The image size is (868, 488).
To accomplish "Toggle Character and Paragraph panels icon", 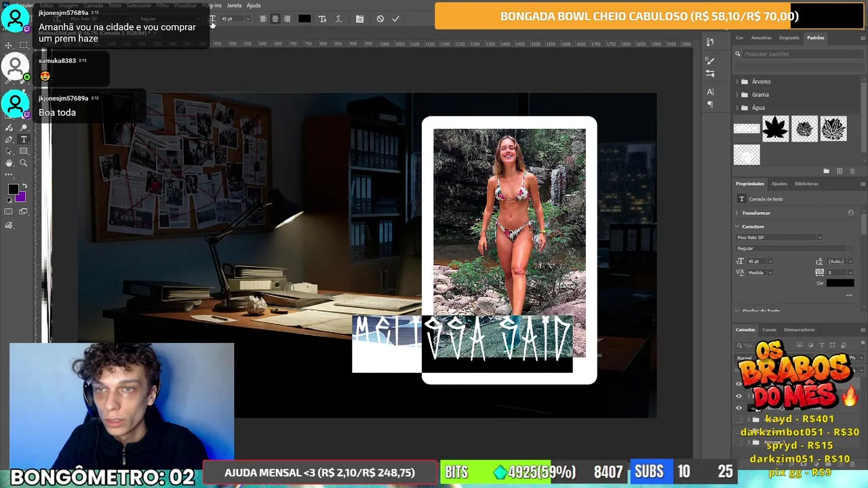I will (359, 19).
